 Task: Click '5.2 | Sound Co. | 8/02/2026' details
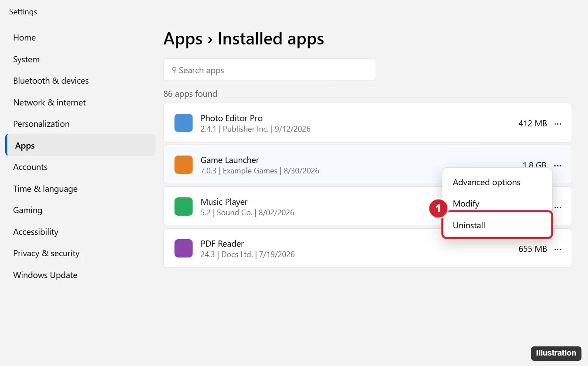click(247, 213)
